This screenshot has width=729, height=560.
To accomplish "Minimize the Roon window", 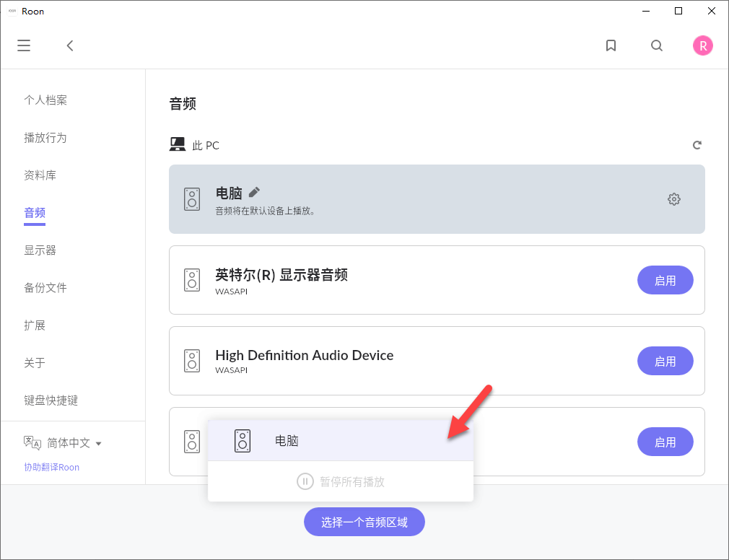I will (646, 11).
